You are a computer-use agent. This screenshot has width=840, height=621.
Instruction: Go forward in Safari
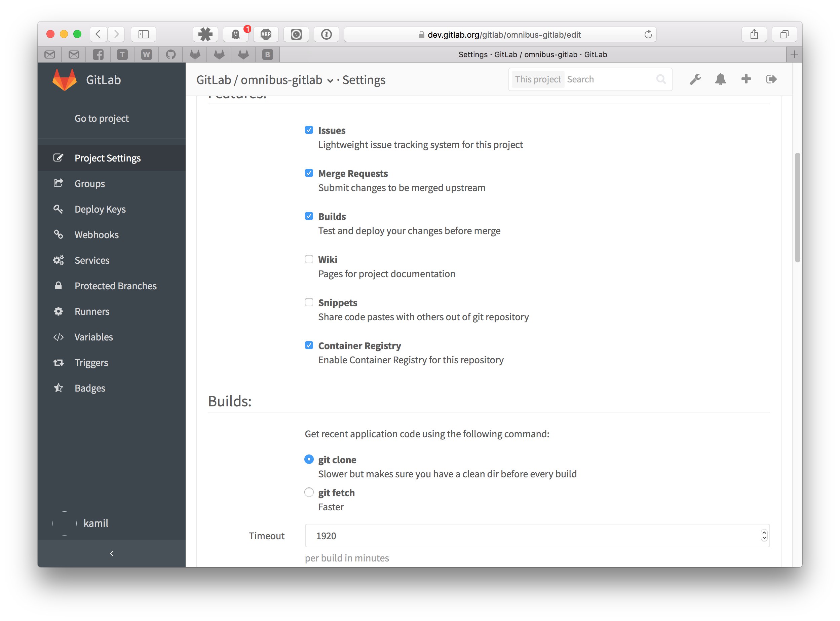coord(116,34)
